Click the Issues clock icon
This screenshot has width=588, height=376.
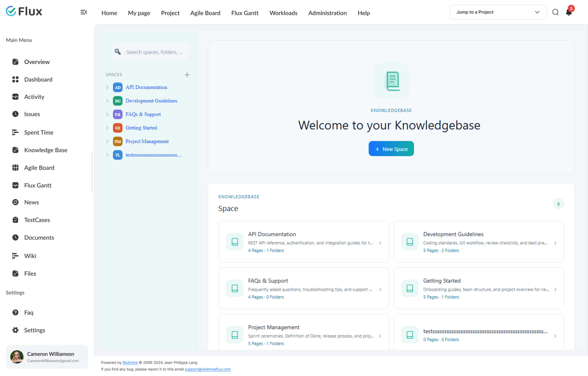coord(15,114)
